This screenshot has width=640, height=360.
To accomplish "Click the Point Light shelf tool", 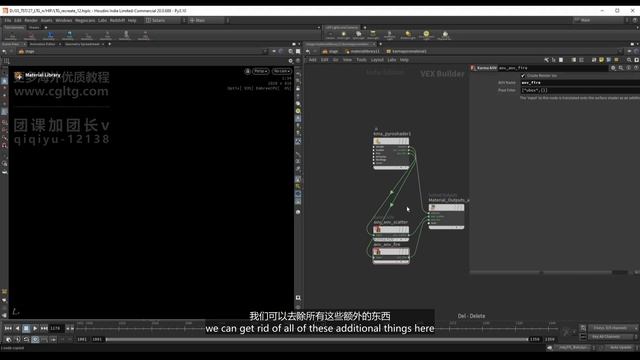I will [x=344, y=36].
